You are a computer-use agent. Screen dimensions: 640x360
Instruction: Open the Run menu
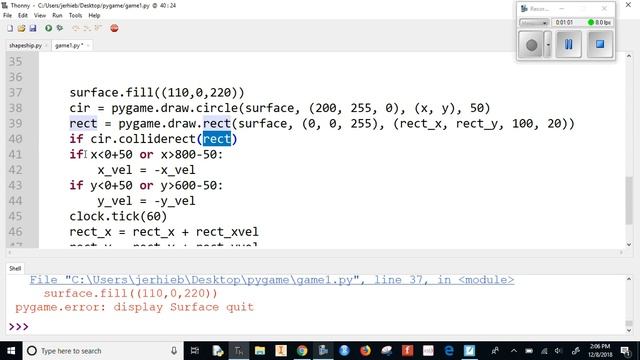click(x=57, y=15)
